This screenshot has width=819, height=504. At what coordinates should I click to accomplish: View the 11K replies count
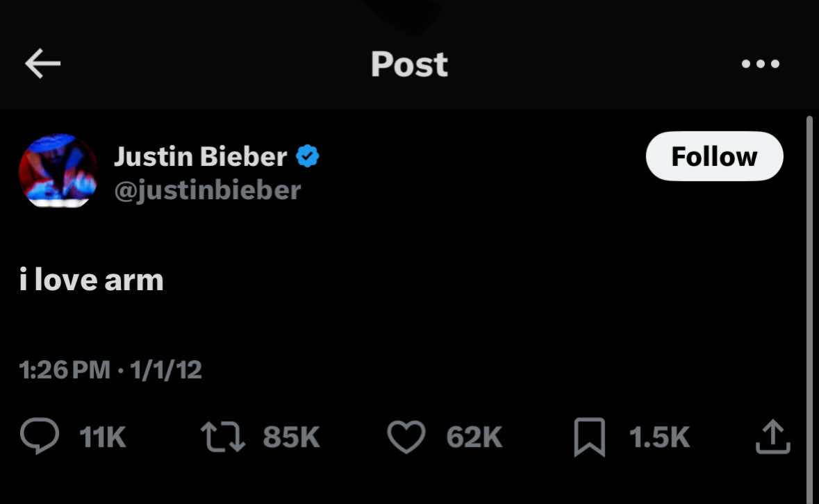(x=103, y=437)
